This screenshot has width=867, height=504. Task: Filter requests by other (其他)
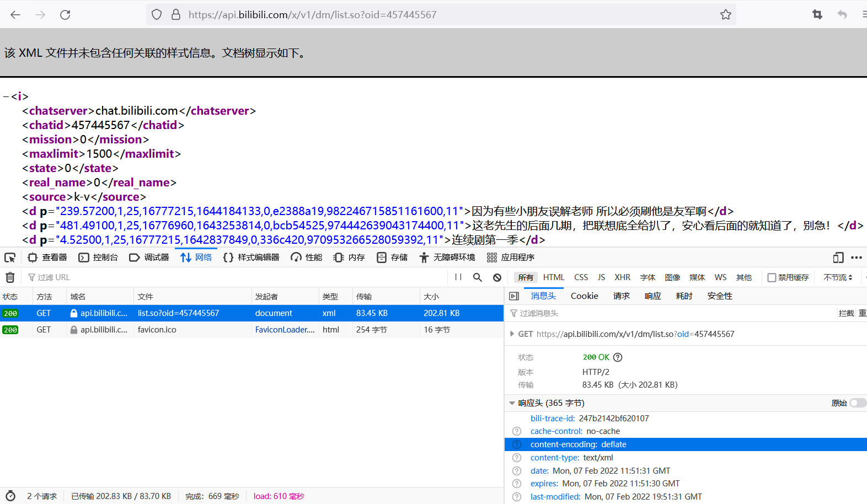[x=744, y=277]
